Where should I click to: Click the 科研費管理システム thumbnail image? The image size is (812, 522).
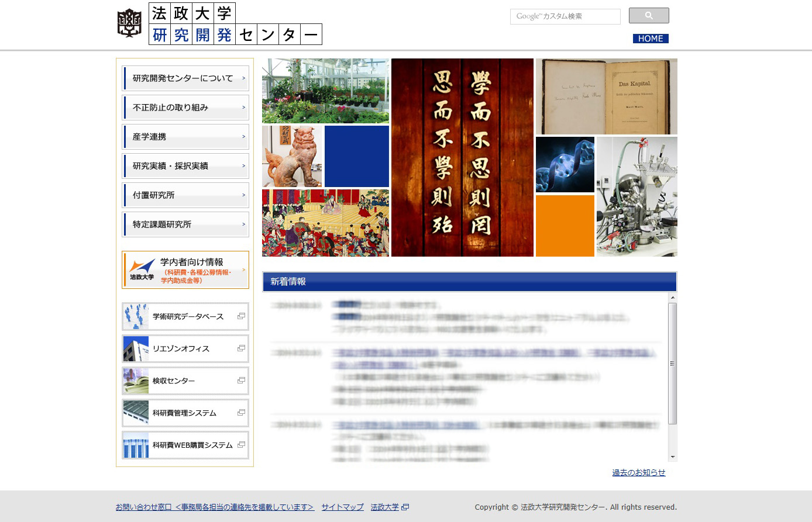tap(136, 413)
